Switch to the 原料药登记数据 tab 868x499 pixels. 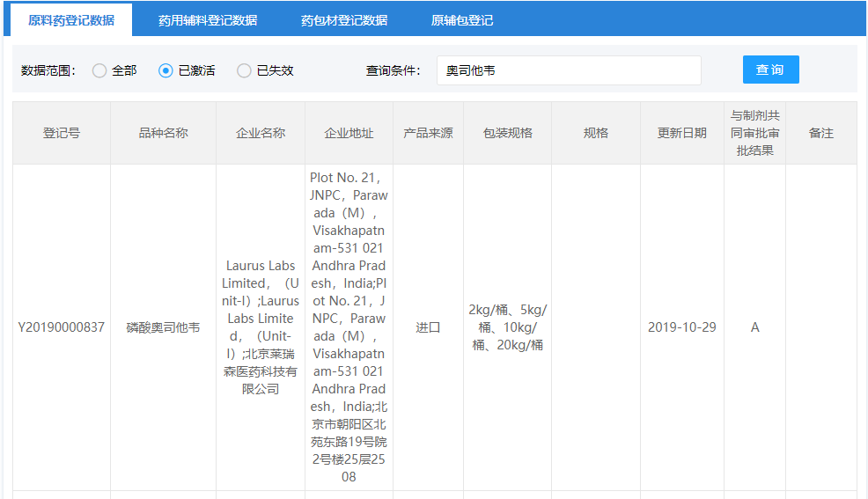pyautogui.click(x=71, y=20)
